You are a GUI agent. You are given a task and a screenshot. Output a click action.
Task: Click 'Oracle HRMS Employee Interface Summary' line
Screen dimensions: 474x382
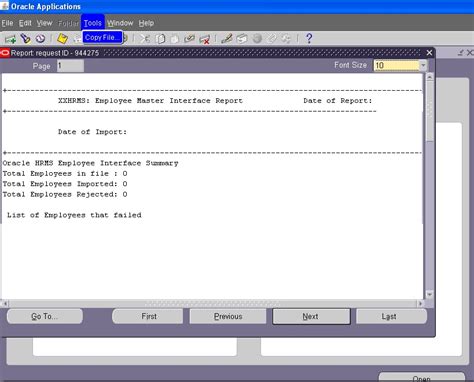click(x=90, y=163)
